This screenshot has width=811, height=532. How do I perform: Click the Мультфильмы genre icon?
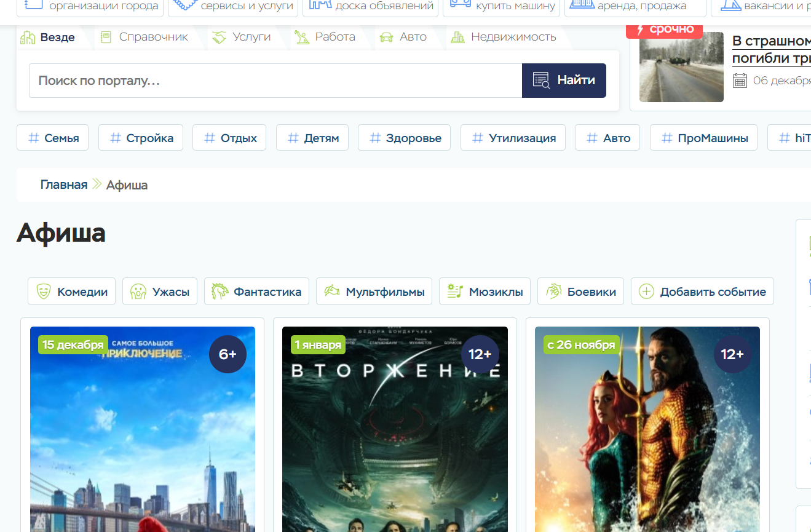click(332, 292)
